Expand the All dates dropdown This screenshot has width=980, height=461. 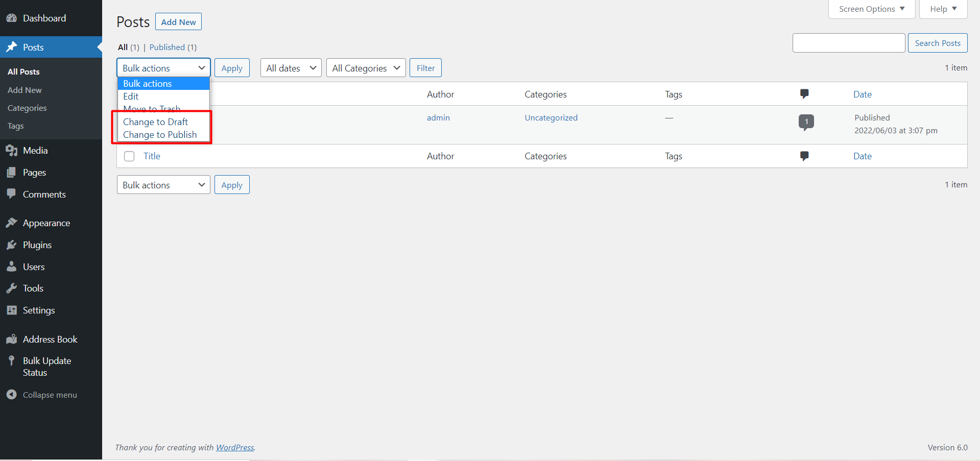click(291, 68)
